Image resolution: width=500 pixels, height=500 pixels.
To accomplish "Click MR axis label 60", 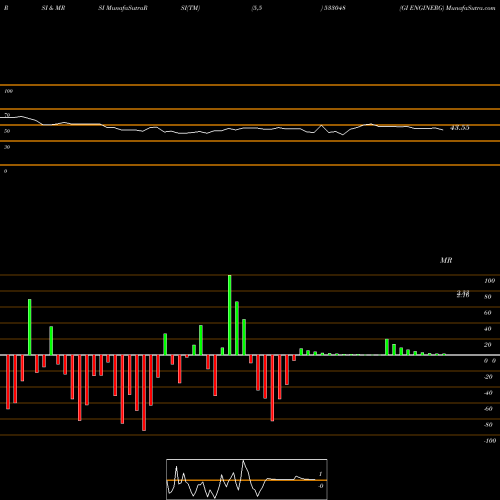I will [488, 313].
